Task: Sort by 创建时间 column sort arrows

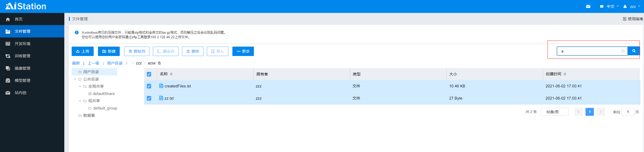Action: click(565, 74)
